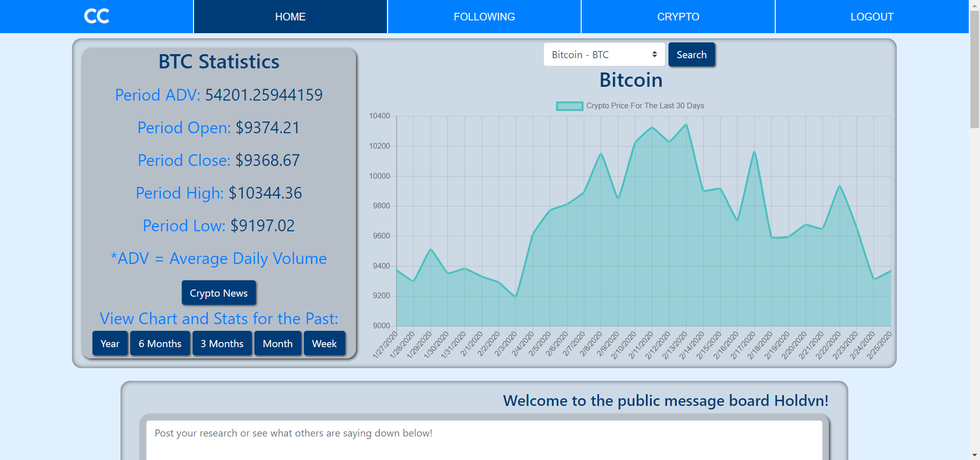Click Period High value $10344.36
This screenshot has width=980, height=460.
pyautogui.click(x=265, y=193)
